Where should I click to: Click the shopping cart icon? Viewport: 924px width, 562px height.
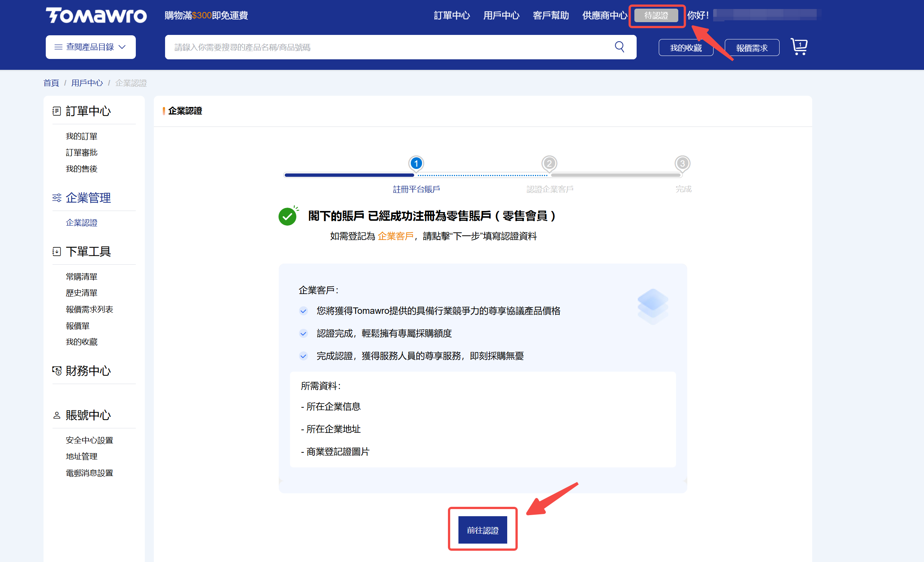point(799,47)
